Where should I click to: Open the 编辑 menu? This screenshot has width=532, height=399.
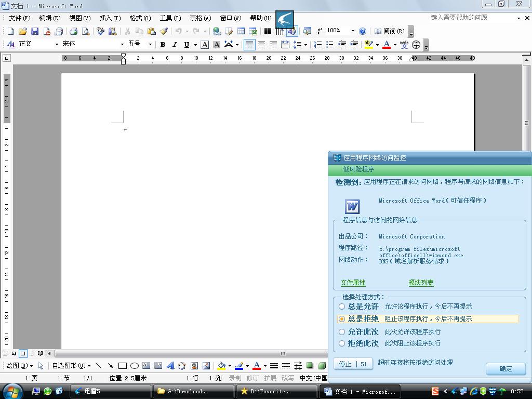coord(49,18)
